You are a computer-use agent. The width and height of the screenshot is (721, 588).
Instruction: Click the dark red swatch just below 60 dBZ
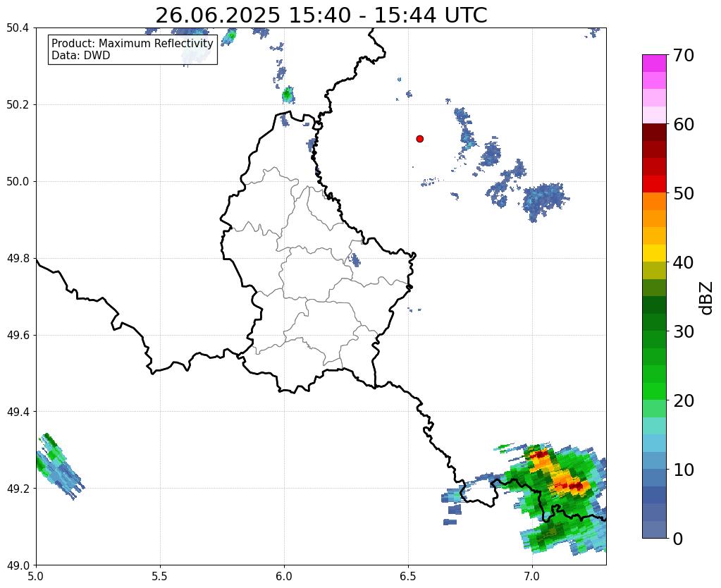tap(654, 133)
